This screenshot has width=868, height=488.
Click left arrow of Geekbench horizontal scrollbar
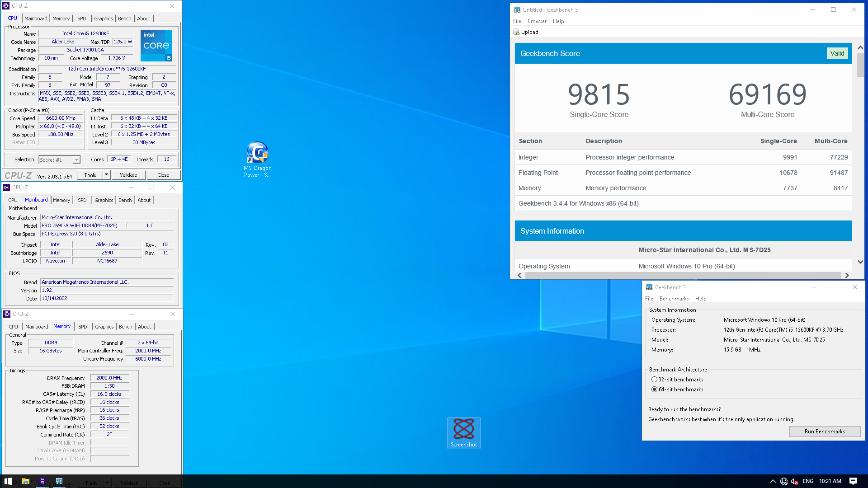(520, 275)
